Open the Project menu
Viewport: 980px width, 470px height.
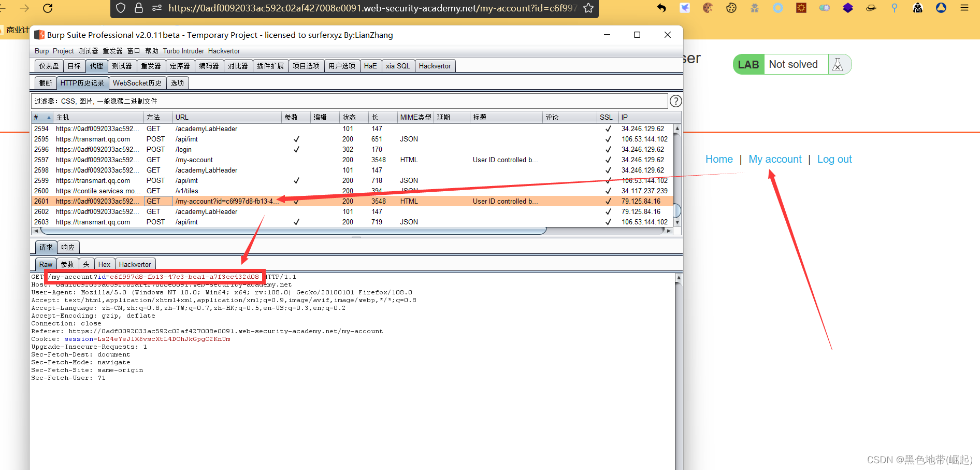point(63,51)
